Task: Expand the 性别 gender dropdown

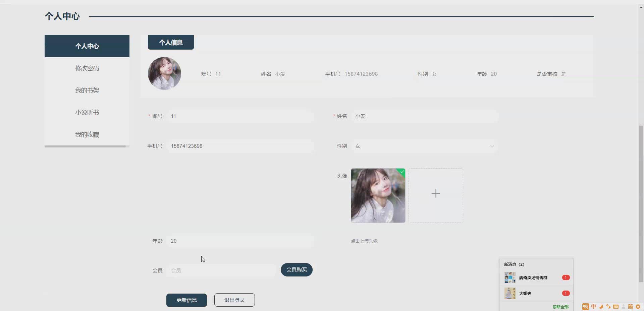Action: 492,146
